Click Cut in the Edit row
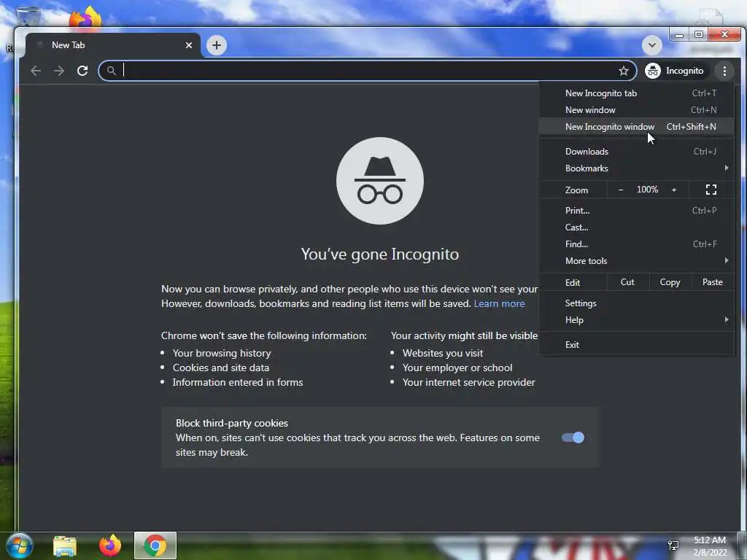The width and height of the screenshot is (747, 560). [x=627, y=282]
